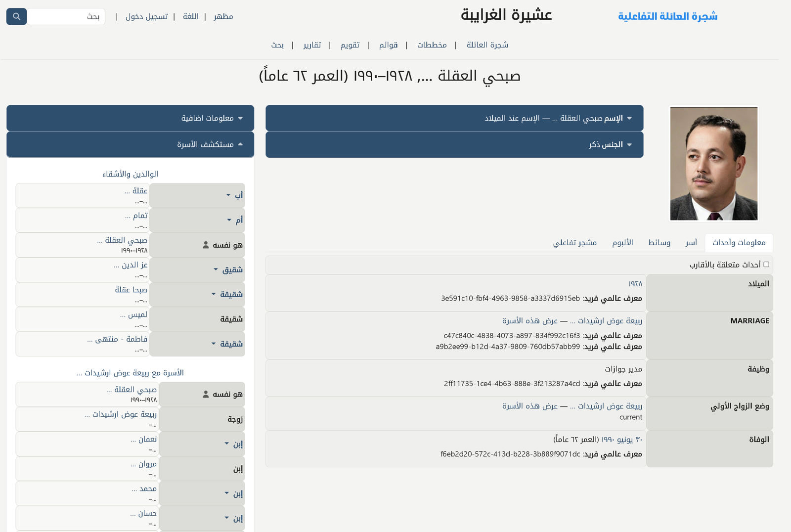Expand the الجنس ذكر panel
Image resolution: width=791 pixels, height=532 pixels.
pos(629,145)
